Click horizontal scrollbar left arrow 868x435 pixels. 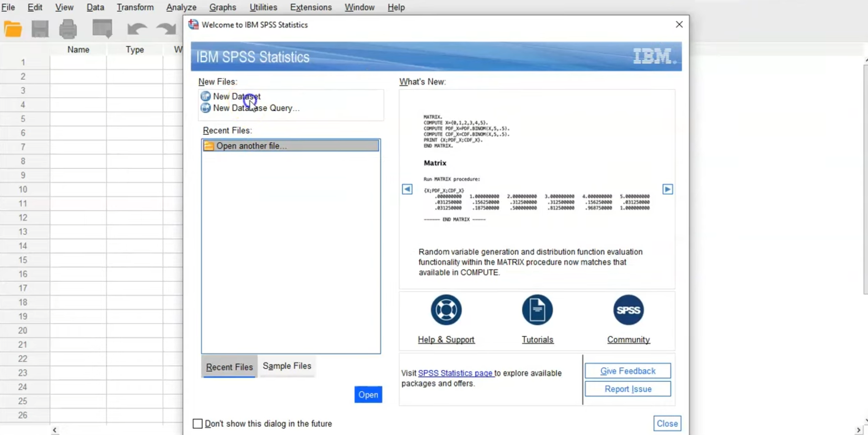tap(54, 430)
